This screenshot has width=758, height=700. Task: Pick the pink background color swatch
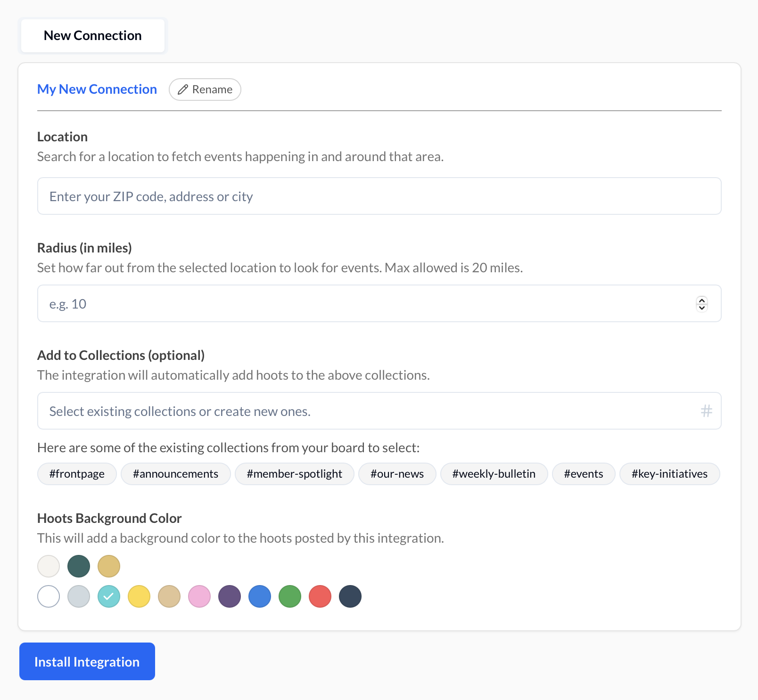tap(199, 596)
